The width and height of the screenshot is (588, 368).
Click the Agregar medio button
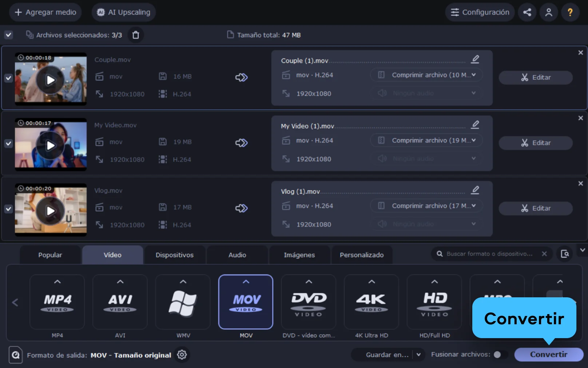(x=45, y=12)
